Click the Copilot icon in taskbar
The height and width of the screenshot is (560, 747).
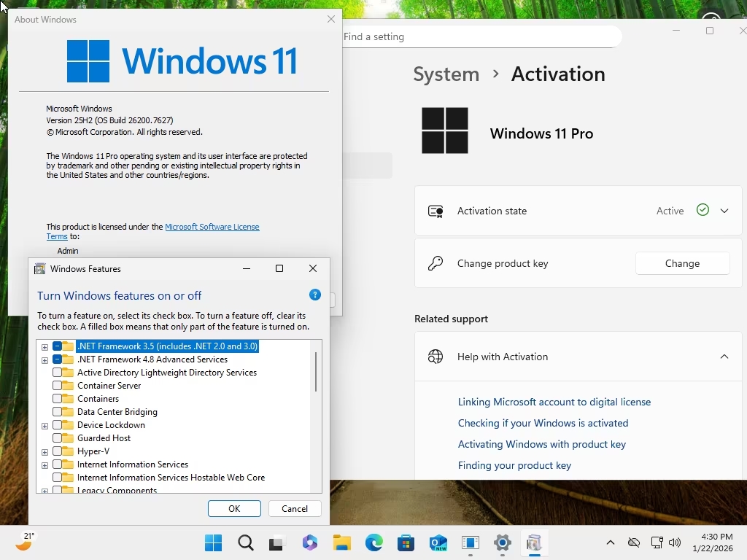[310, 543]
